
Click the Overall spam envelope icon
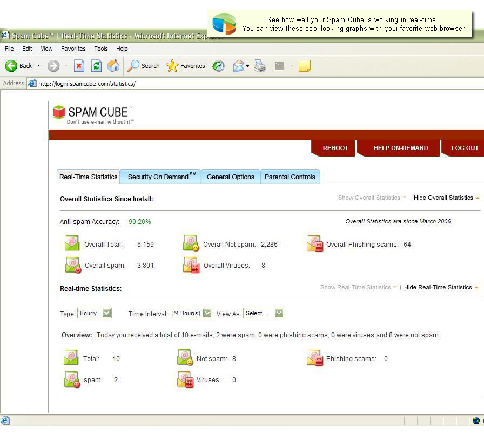(x=72, y=265)
